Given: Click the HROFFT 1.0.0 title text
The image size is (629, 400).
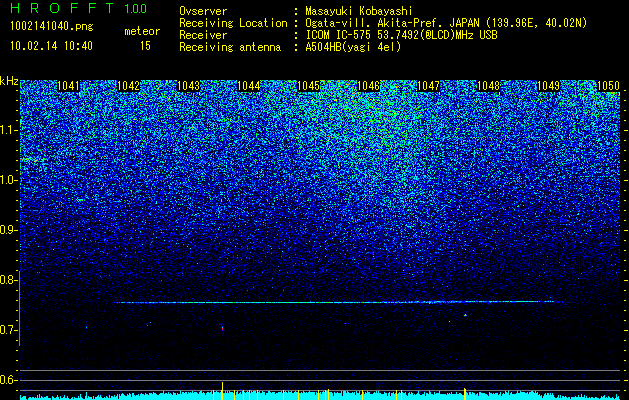Looking at the screenshot, I should tap(78, 8).
